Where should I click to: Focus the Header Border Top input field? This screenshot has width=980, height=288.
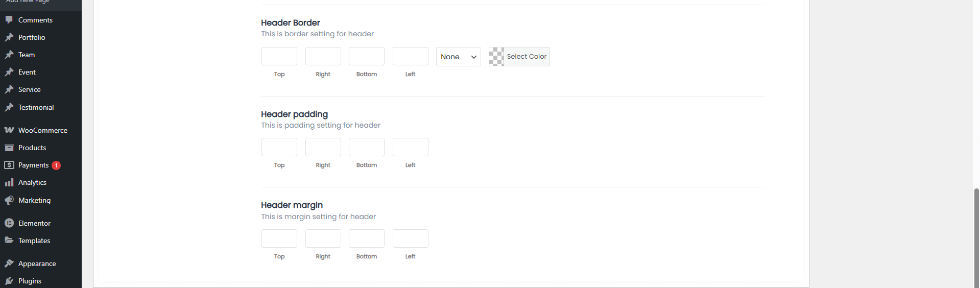pyautogui.click(x=279, y=56)
